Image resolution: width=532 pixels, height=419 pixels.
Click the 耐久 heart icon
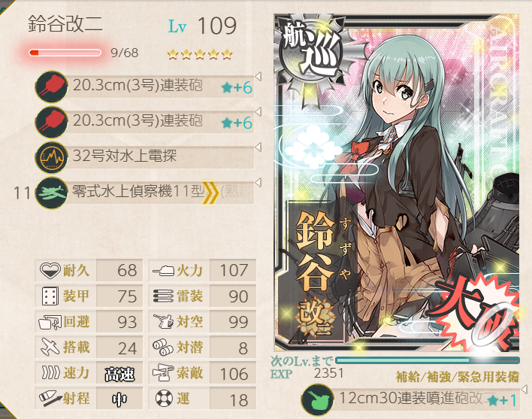tap(50, 271)
